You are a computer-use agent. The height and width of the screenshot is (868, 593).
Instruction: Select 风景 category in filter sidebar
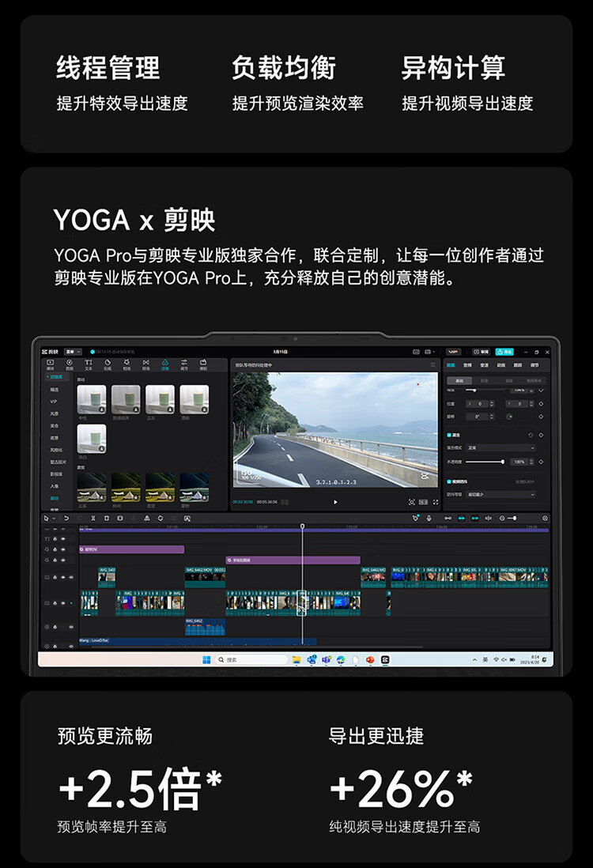[x=55, y=413]
